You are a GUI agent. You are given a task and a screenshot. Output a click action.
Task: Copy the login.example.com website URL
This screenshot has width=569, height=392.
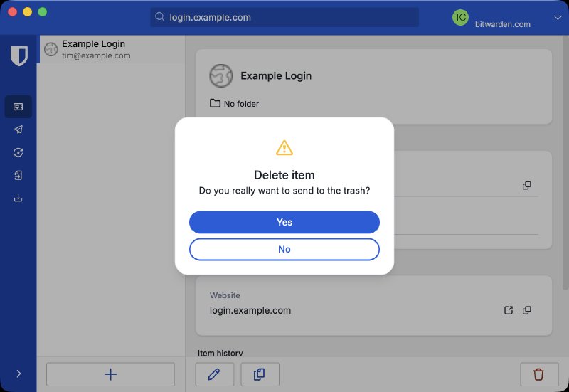(x=527, y=310)
